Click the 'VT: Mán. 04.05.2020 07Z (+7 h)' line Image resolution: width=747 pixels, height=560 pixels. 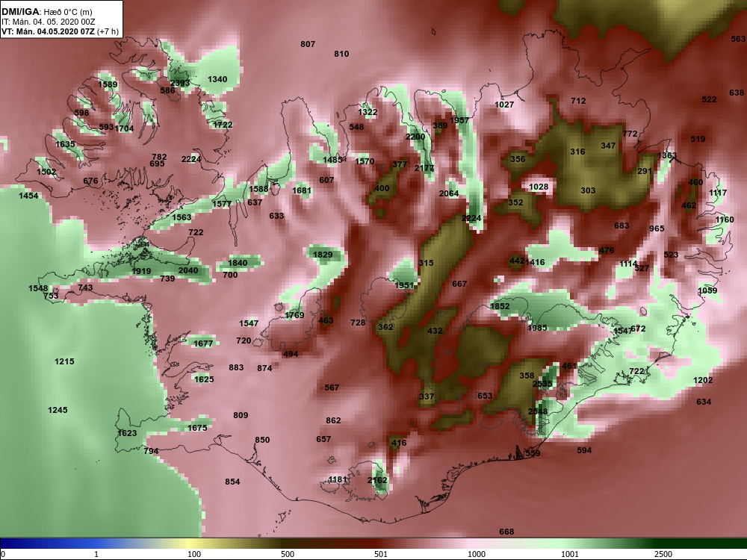[x=60, y=31]
